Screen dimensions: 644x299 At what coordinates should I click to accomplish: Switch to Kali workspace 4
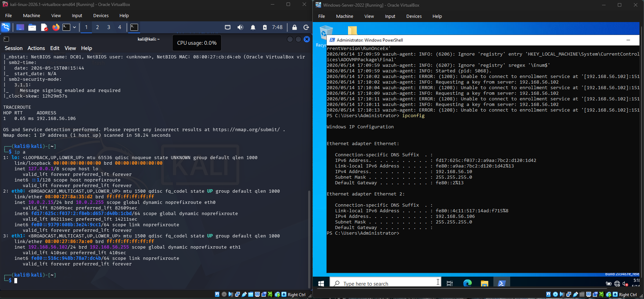tap(120, 27)
